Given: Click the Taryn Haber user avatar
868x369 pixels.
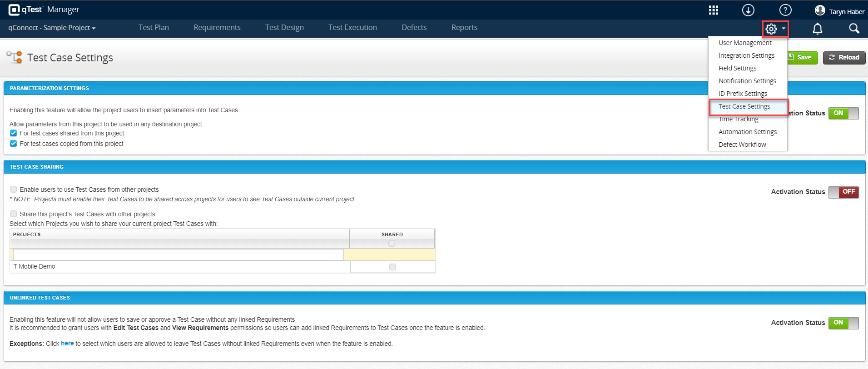Looking at the screenshot, I should (820, 10).
